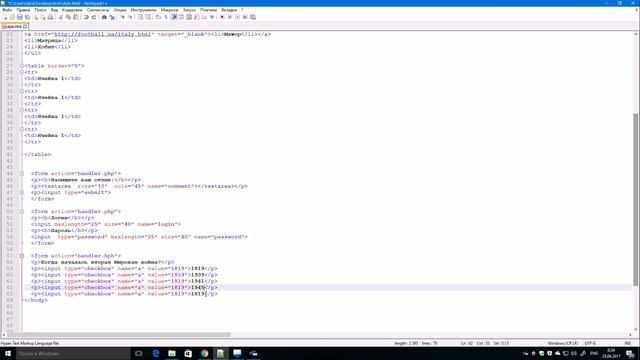Screen dimensions: 640x360
Task: Click the Windows taskbar search box
Action: (x=73, y=353)
